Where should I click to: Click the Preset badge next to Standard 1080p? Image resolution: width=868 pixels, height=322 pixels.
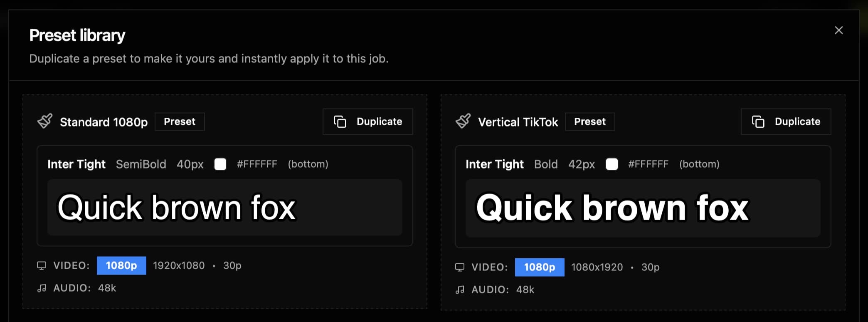pyautogui.click(x=180, y=121)
